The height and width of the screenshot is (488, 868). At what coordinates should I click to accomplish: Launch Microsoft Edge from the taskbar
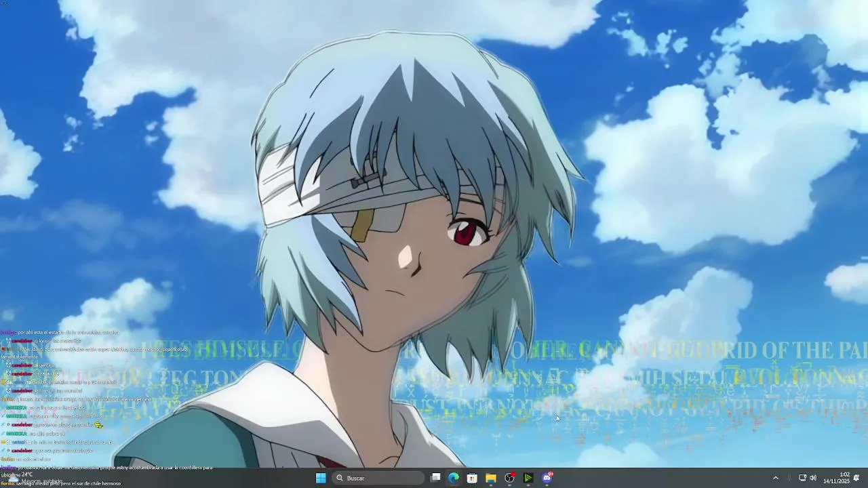pos(454,478)
